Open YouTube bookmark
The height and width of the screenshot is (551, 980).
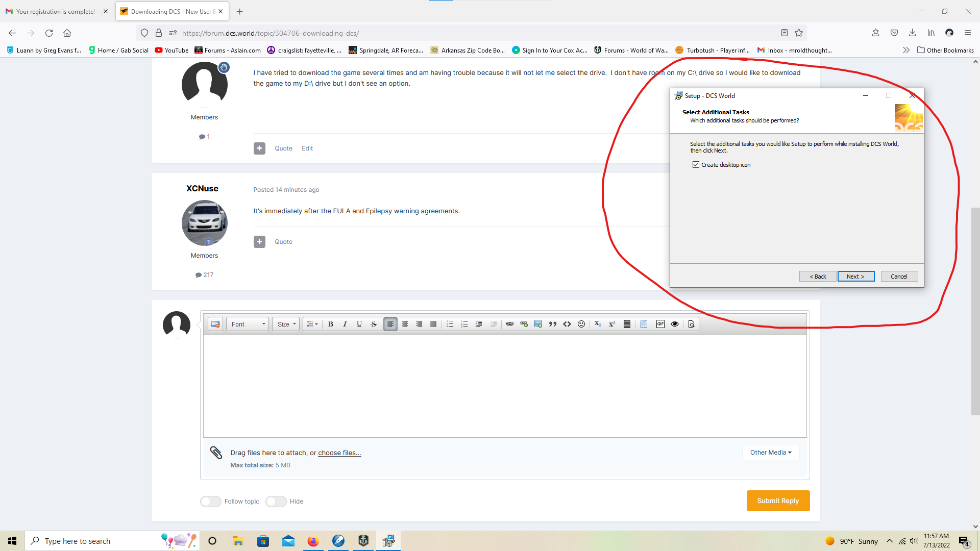pyautogui.click(x=171, y=50)
